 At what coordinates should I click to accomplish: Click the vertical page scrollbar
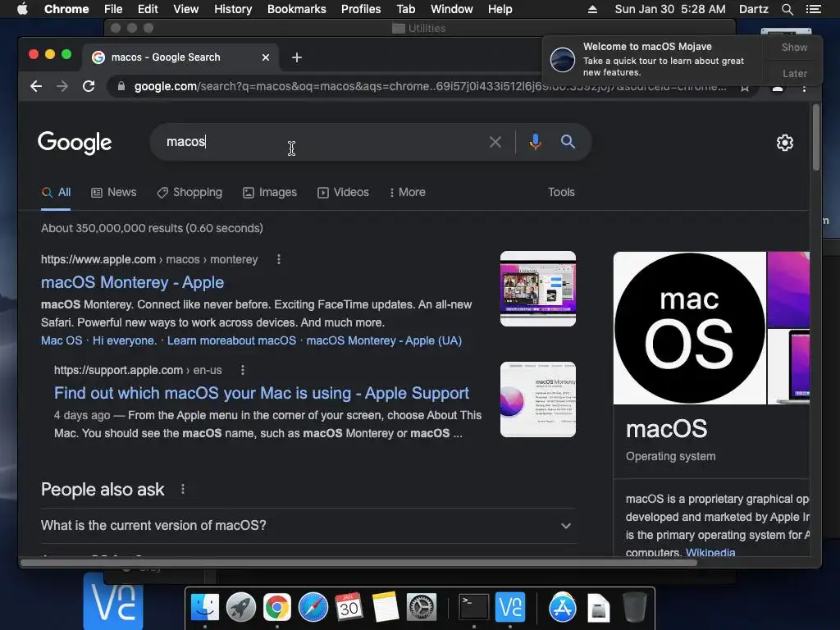(816, 138)
